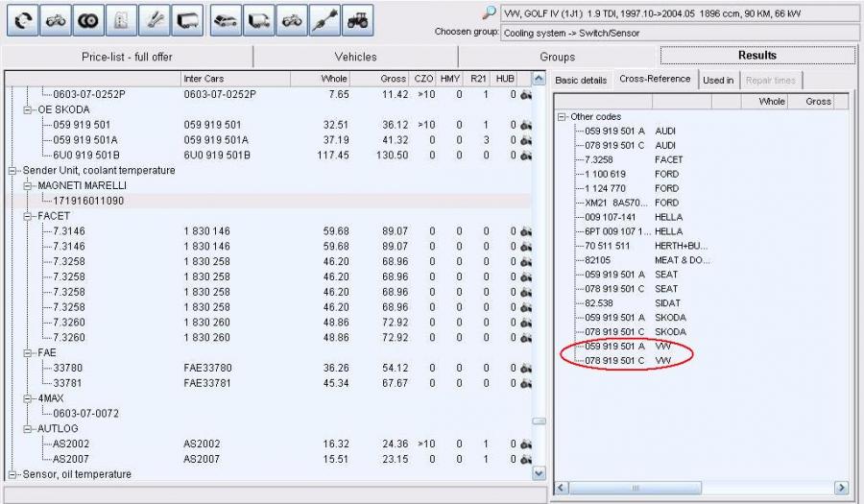Screen dimensions: 864x504
Task: Click the magnifier icon beside vehicle description
Action: click(490, 13)
